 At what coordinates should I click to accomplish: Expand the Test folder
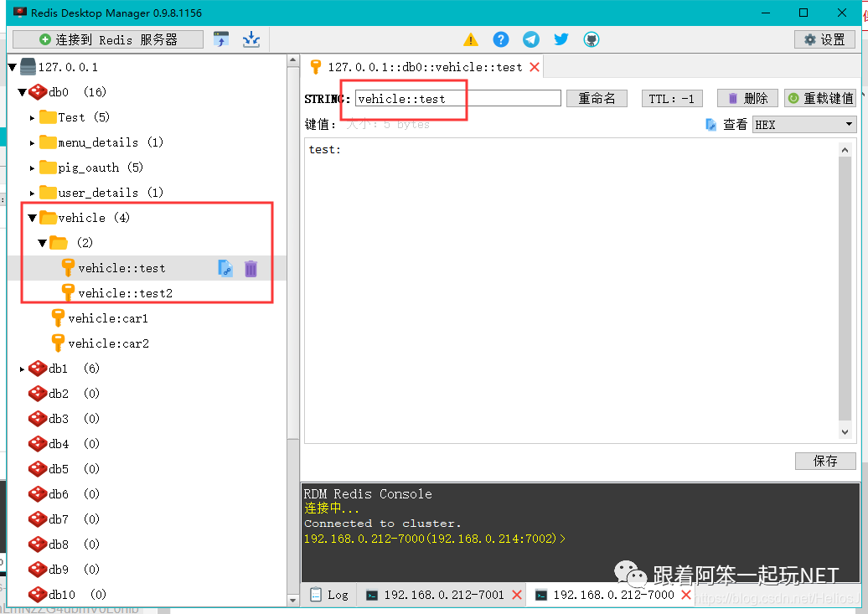32,118
